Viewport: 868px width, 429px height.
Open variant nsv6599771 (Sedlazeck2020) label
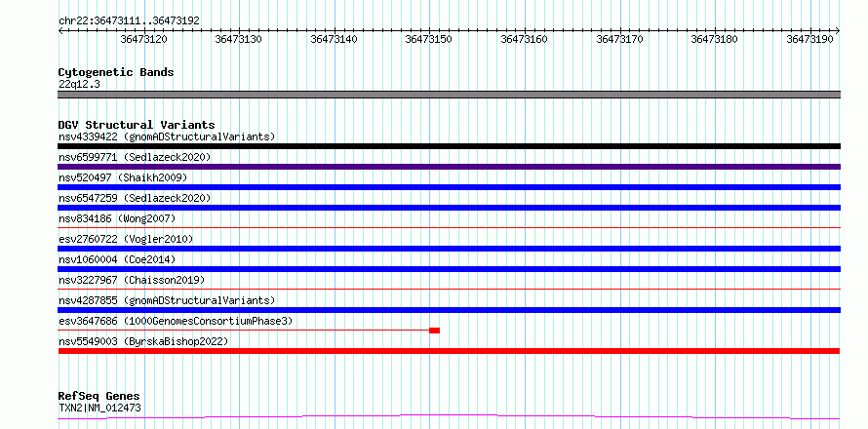coord(135,157)
